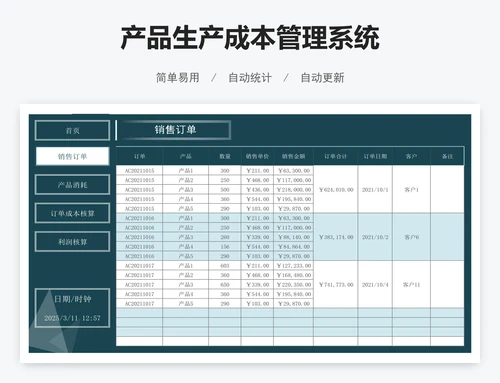Image resolution: width=500 pixels, height=383 pixels.
Task: Click the 自动统计 subtitle text
Action: click(x=250, y=78)
